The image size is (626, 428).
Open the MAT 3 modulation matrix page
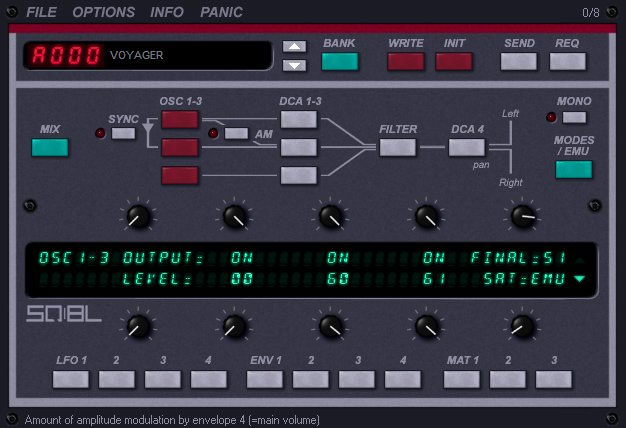pos(553,379)
